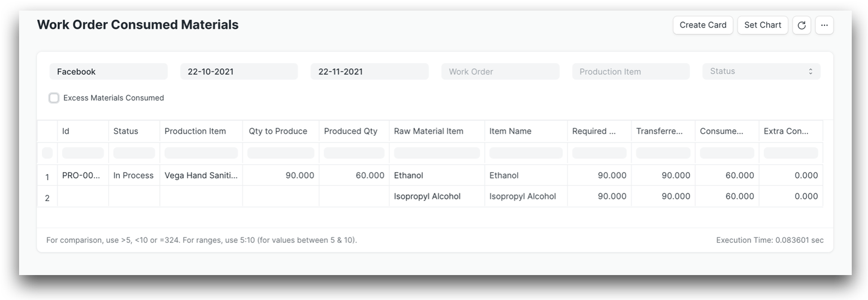The height and width of the screenshot is (300, 868).
Task: Open the three-dots more options menu
Action: [x=824, y=25]
